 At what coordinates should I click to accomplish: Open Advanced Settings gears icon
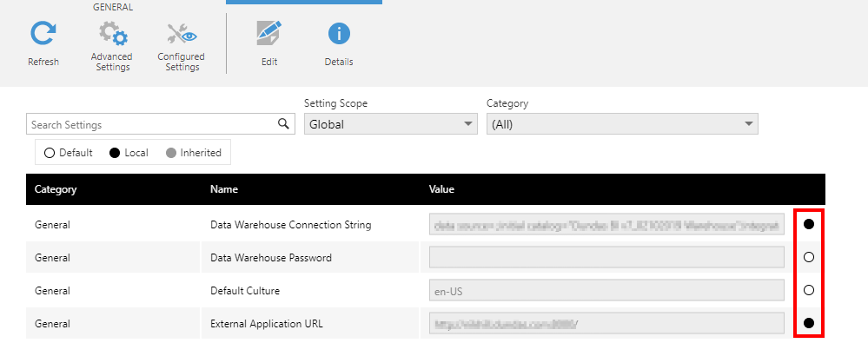113,33
